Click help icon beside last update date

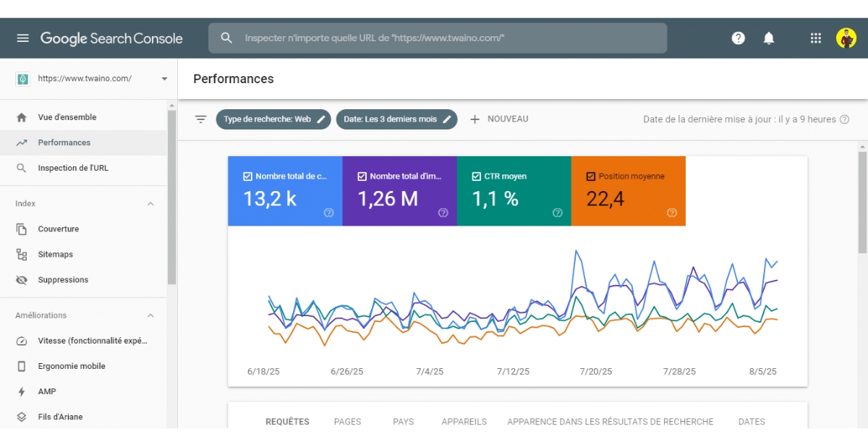pos(844,119)
